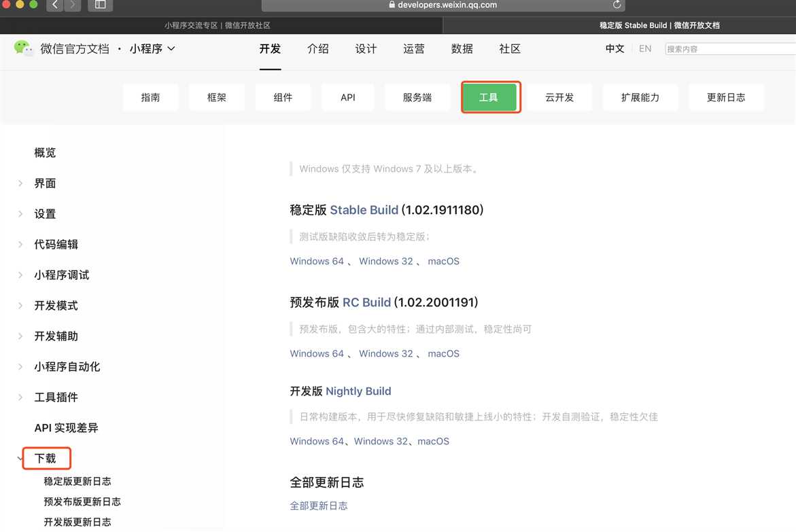This screenshot has width=796, height=532.
Task: Download RC Build for Windows 64
Action: 317,354
